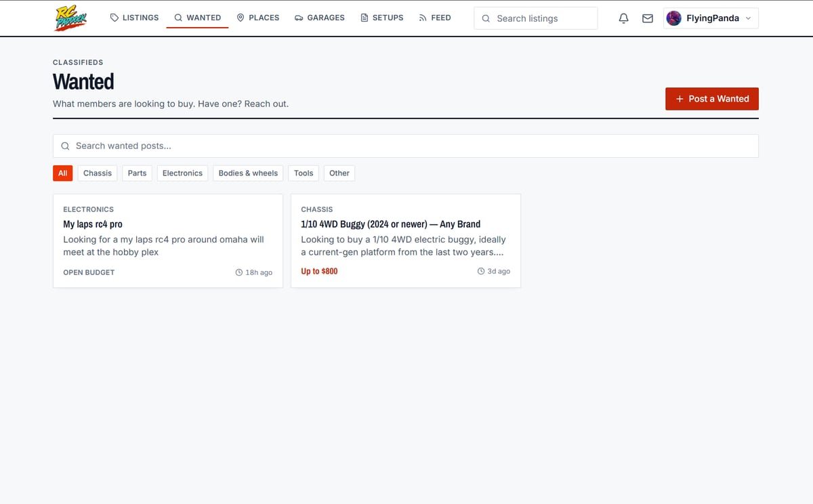813x504 pixels.
Task: Filter by Bodies & wheels
Action: click(x=248, y=173)
